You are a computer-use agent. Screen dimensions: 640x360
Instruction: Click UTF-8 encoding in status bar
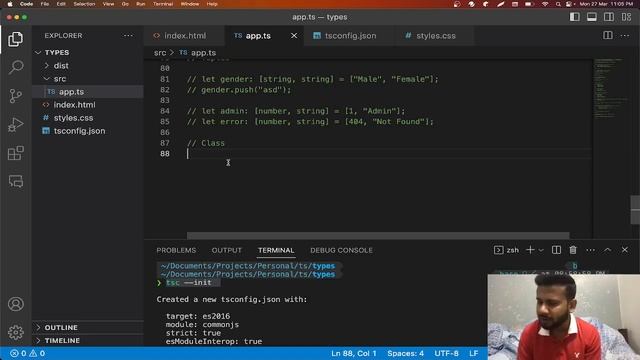pos(446,353)
